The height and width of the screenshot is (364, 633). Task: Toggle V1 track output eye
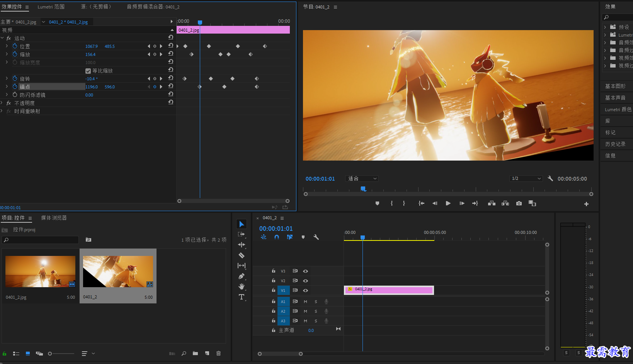pos(305,290)
